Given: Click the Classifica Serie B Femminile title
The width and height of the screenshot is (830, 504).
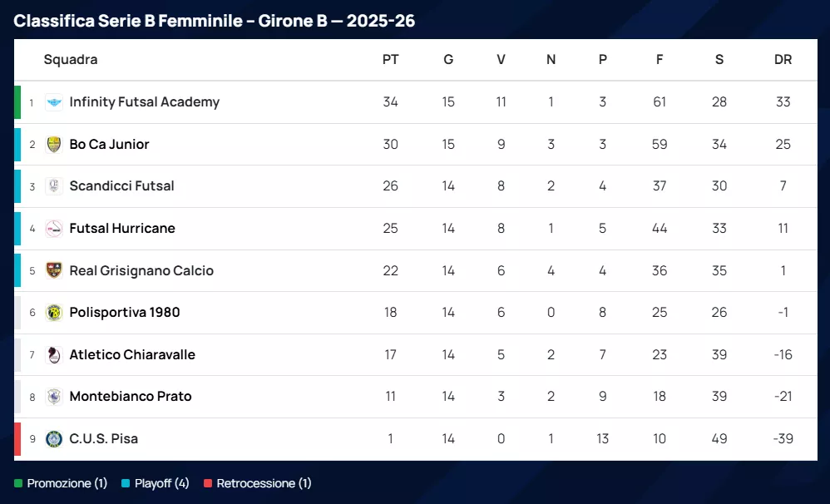Looking at the screenshot, I should point(214,21).
